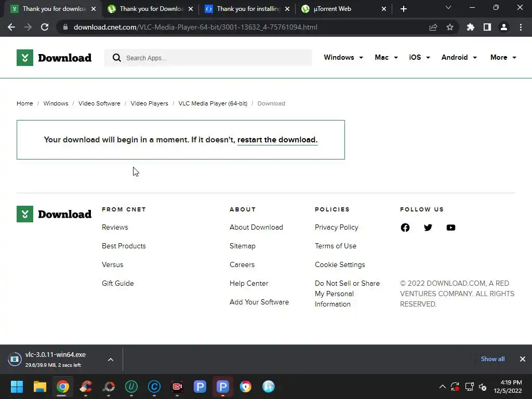Screen dimensions: 532x399
Task: Close the downloads bar
Action: (x=523, y=359)
